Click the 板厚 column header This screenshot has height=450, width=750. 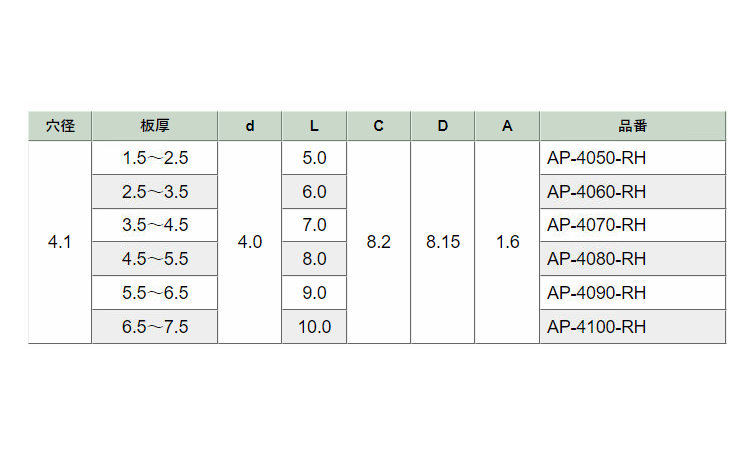[154, 126]
